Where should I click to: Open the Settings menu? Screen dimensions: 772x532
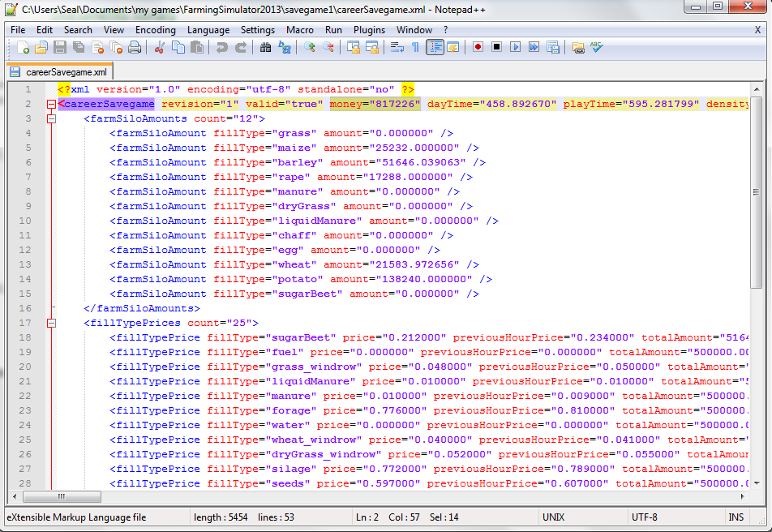pyautogui.click(x=258, y=30)
